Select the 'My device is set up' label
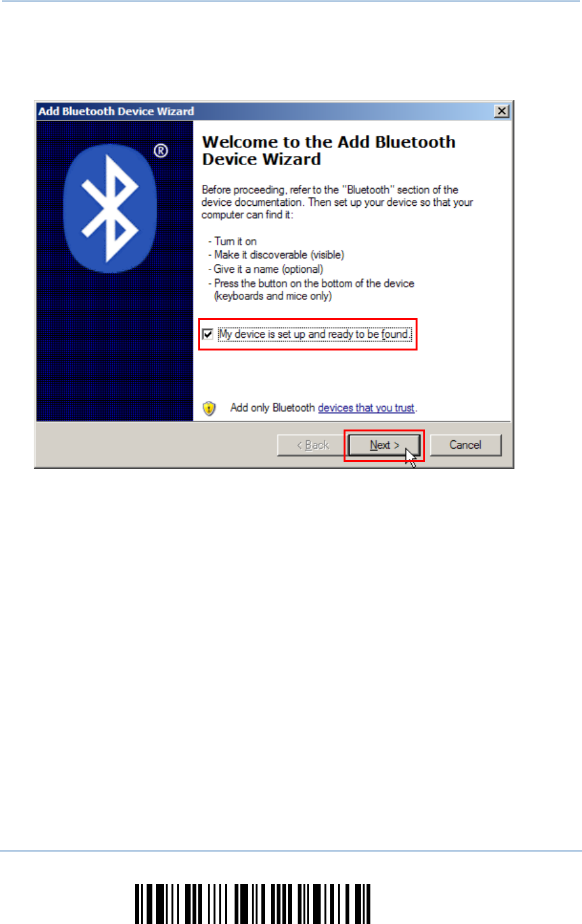Viewport: 582px width, 924px height. pos(315,334)
